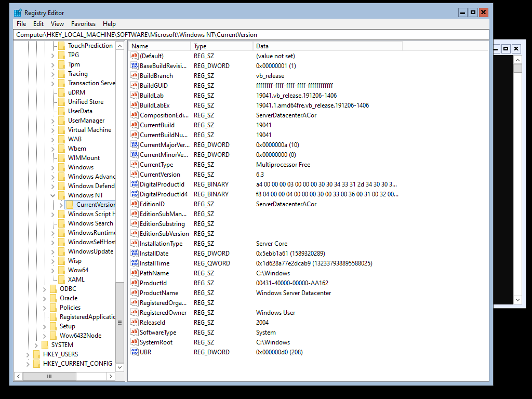Select the WindowsUpdate key in tree

(90, 251)
